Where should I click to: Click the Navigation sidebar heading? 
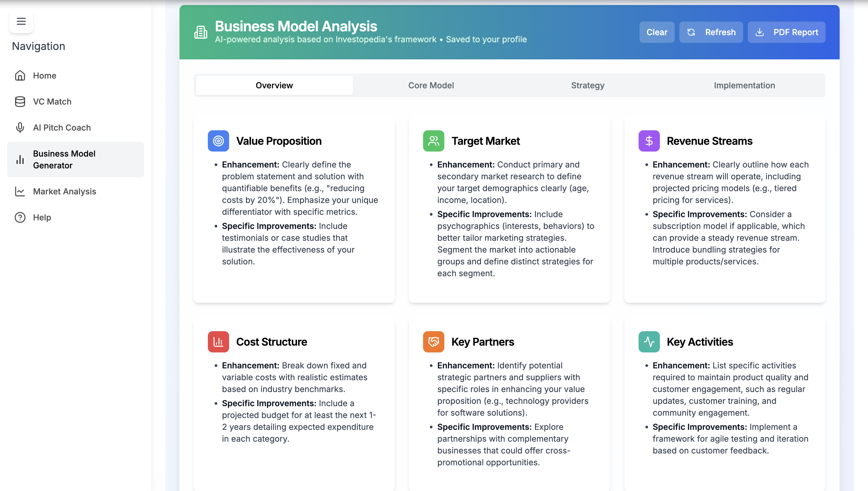(38, 46)
